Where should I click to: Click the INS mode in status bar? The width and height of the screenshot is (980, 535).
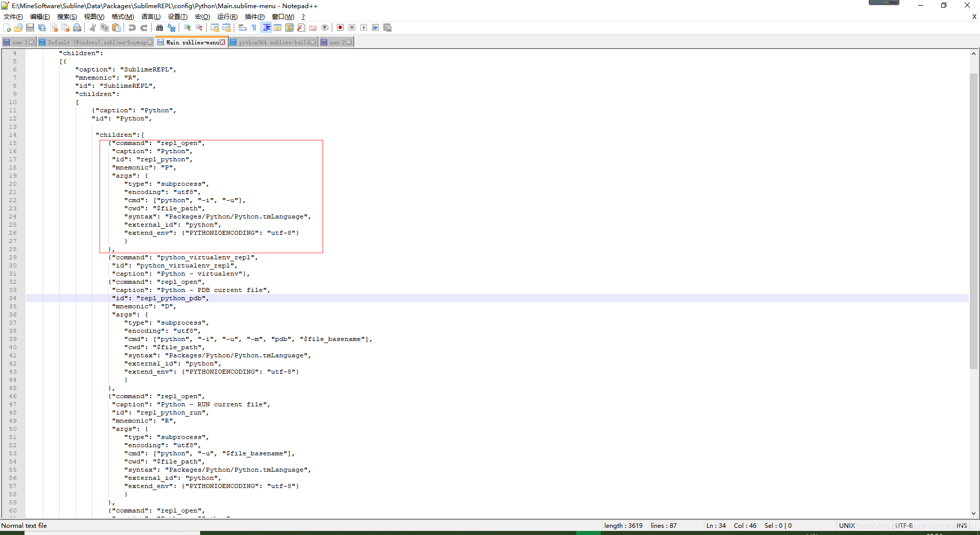[962, 525]
